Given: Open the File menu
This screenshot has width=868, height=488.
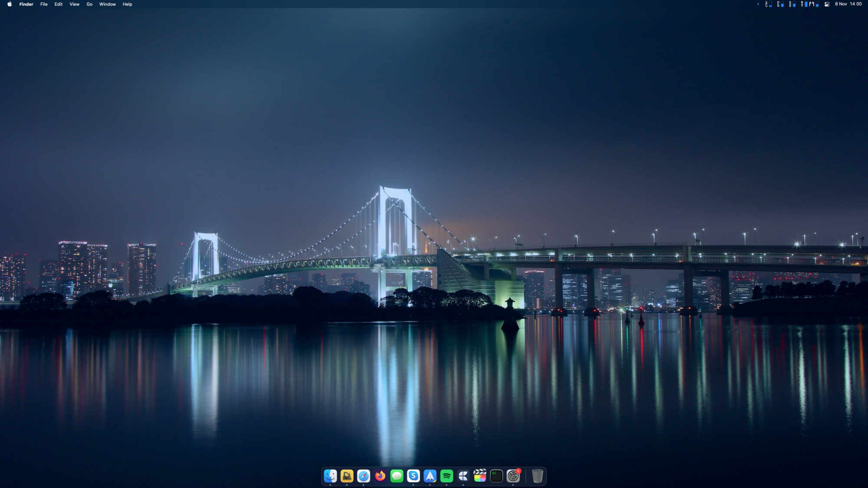Looking at the screenshot, I should pyautogui.click(x=44, y=4).
